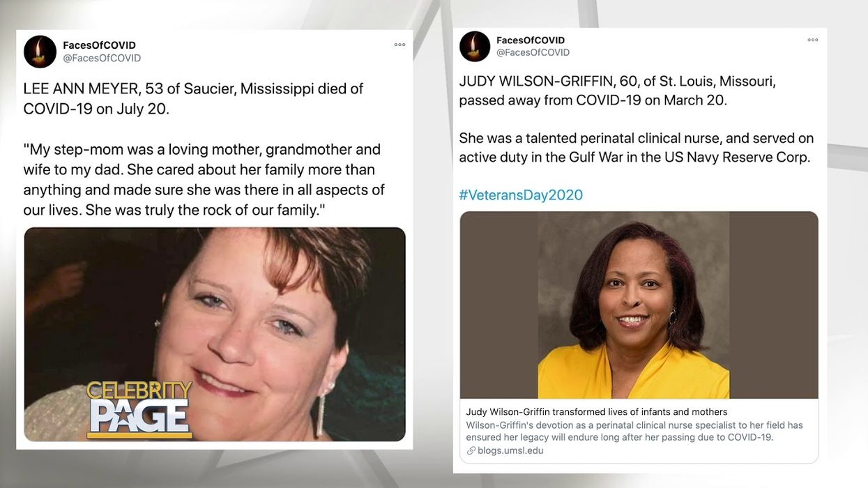868x488 pixels.
Task: Click the Lee Ann Meyer tweet text
Action: pos(193,98)
